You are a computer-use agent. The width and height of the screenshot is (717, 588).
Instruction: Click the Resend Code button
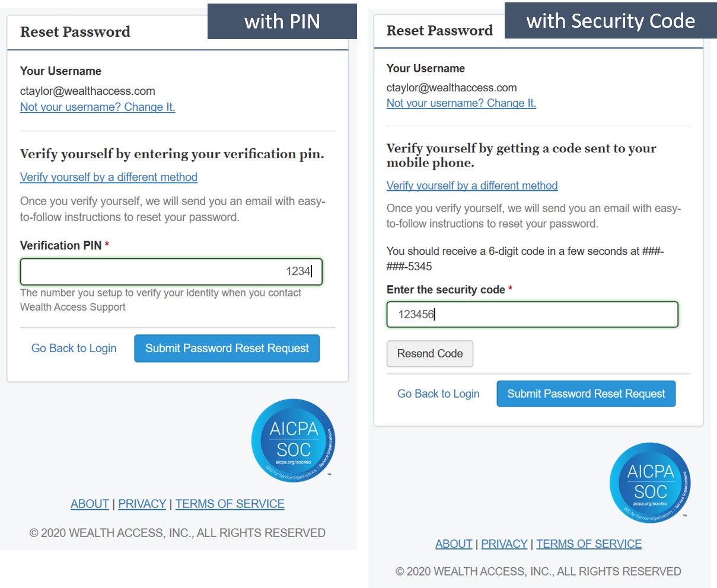(430, 354)
